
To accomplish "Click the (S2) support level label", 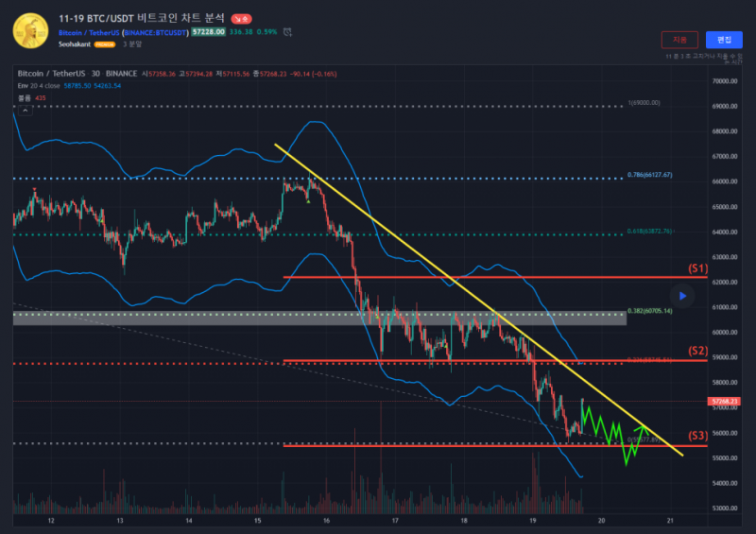I will pos(697,351).
